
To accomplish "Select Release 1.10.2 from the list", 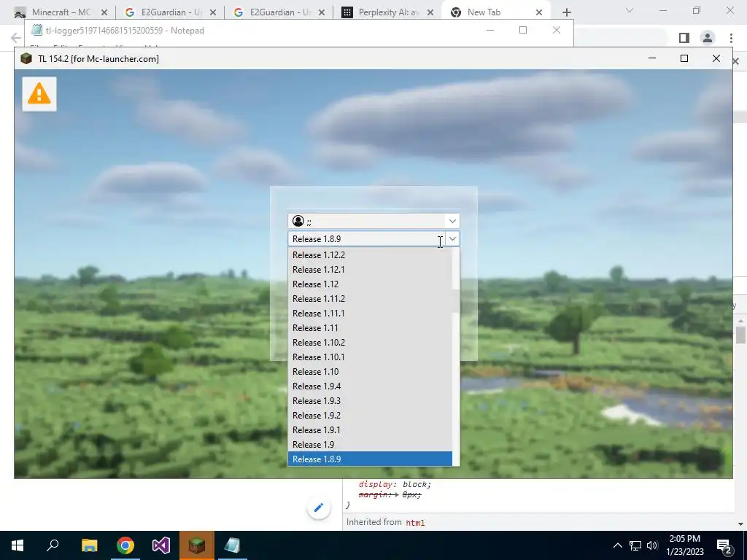I will pyautogui.click(x=370, y=343).
